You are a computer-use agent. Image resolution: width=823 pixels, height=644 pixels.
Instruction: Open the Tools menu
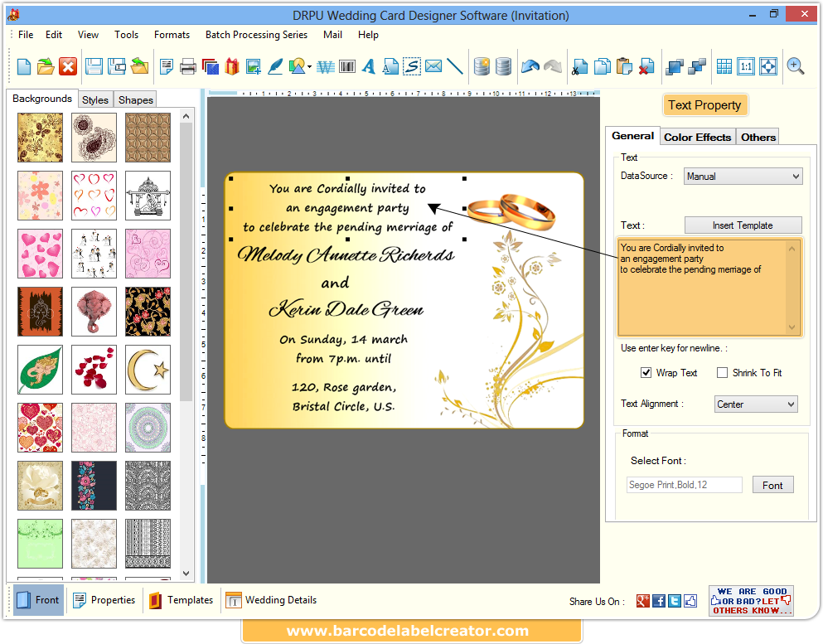pyautogui.click(x=127, y=35)
